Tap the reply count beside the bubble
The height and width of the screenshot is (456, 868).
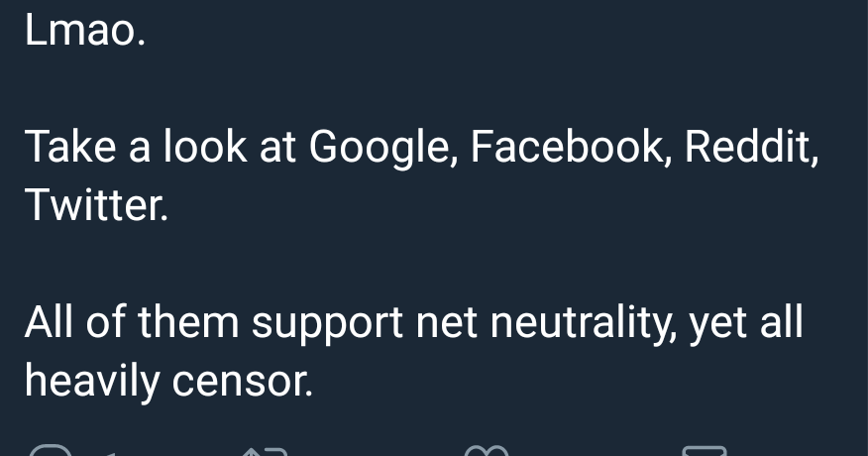(108, 454)
